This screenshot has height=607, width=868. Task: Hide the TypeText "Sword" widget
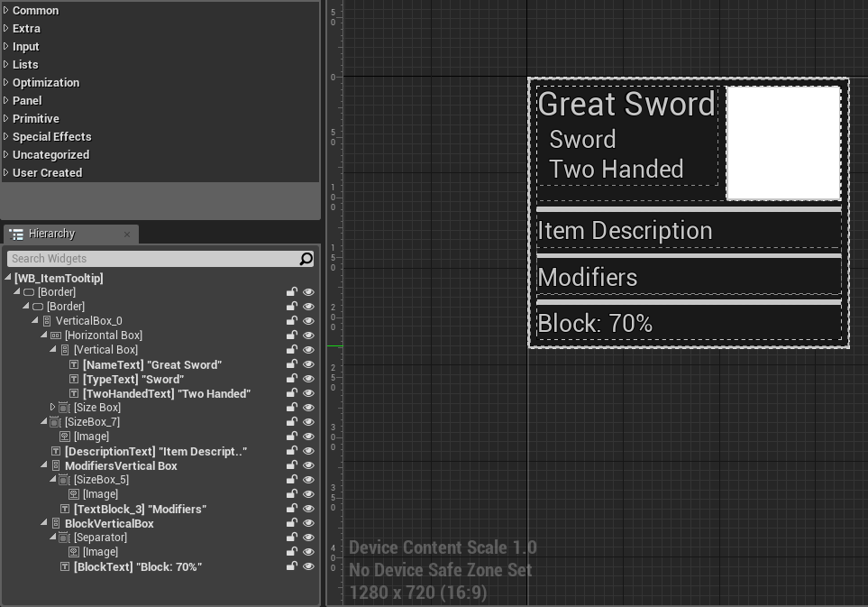pos(308,379)
